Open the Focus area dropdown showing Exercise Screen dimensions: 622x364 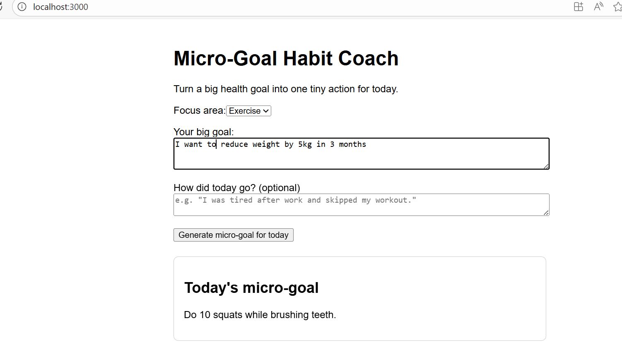pos(248,111)
